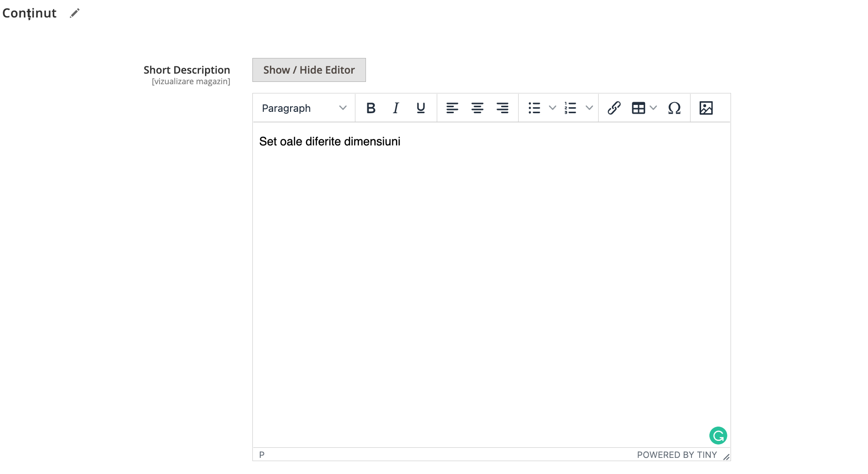The image size is (868, 474).
Task: Toggle underline formatting
Action: tap(421, 108)
